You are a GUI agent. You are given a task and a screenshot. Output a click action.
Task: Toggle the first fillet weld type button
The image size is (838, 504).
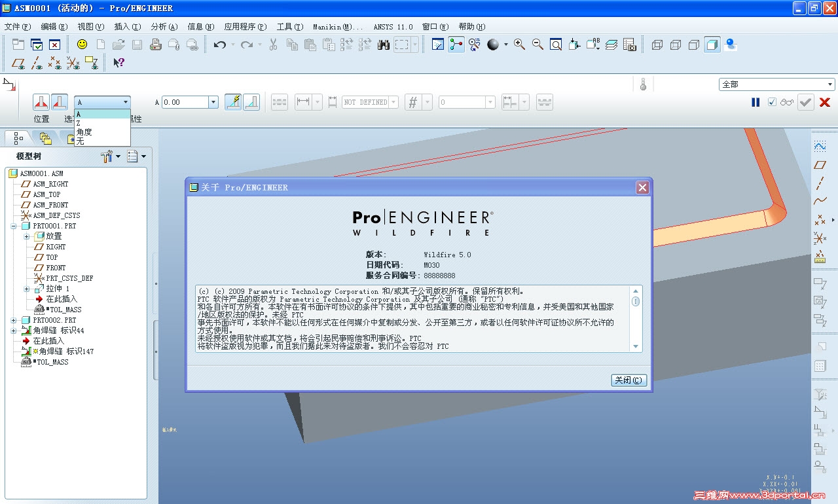click(41, 102)
